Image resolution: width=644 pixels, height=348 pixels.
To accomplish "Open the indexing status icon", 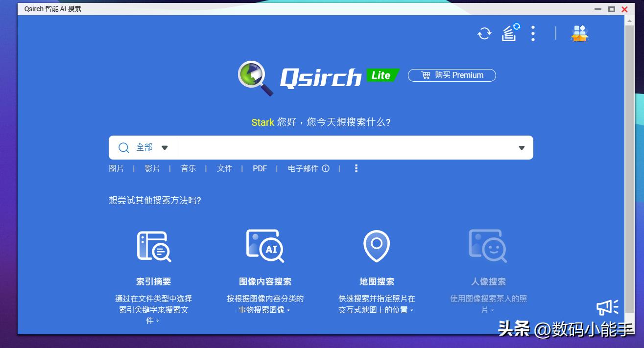I will (508, 34).
